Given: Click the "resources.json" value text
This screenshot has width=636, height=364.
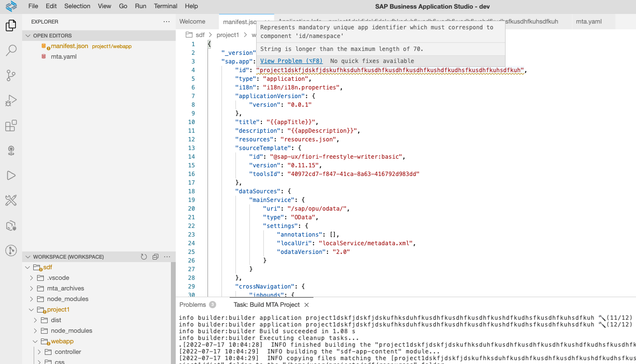Looking at the screenshot, I should click(308, 139).
